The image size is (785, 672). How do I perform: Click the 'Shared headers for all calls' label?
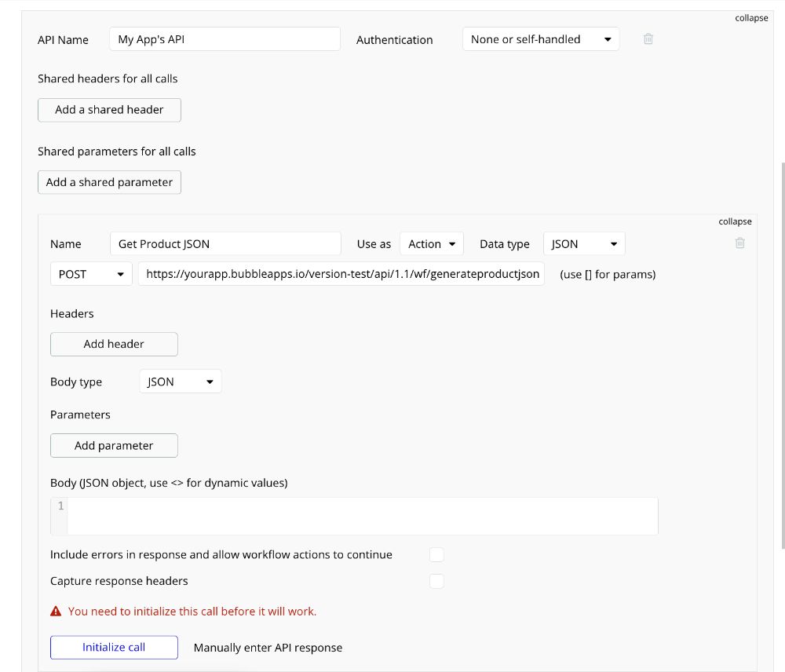[108, 79]
